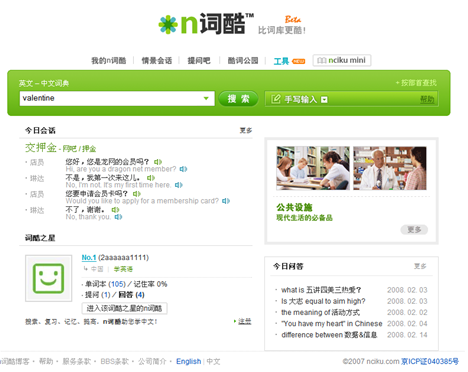This screenshot has height=372, width=468.
Task: Expand the 手写输入 handwriting panel arrow
Action: [x=324, y=100]
